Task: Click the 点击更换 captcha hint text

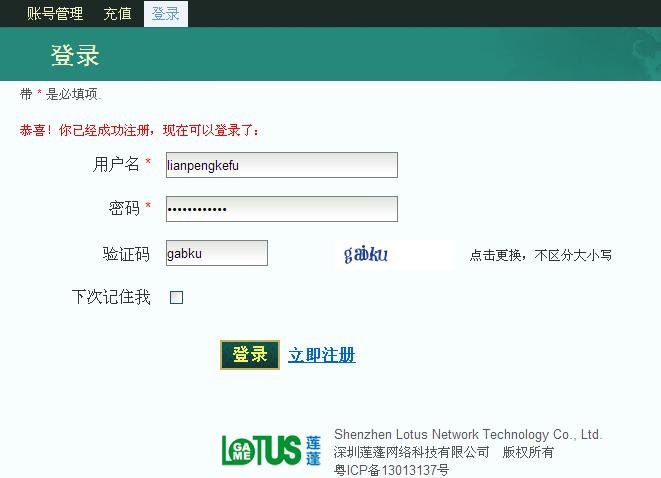Action: [x=540, y=255]
